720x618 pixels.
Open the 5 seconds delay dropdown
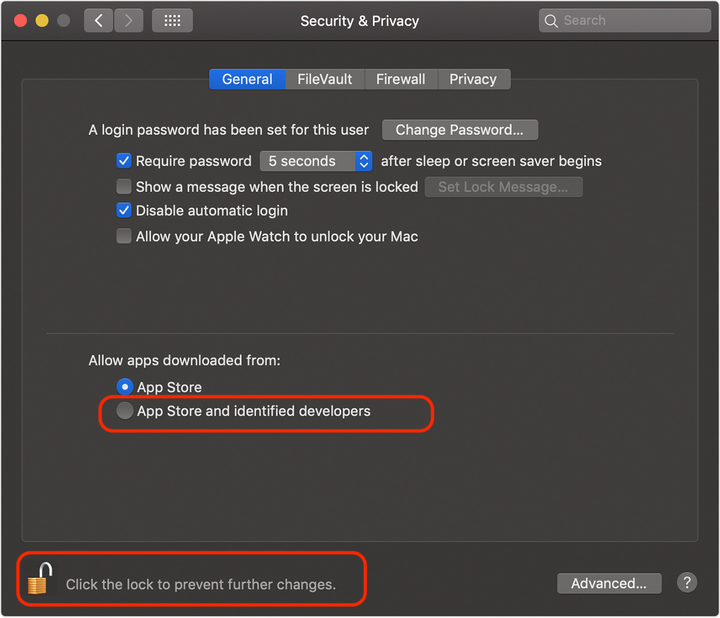point(316,161)
